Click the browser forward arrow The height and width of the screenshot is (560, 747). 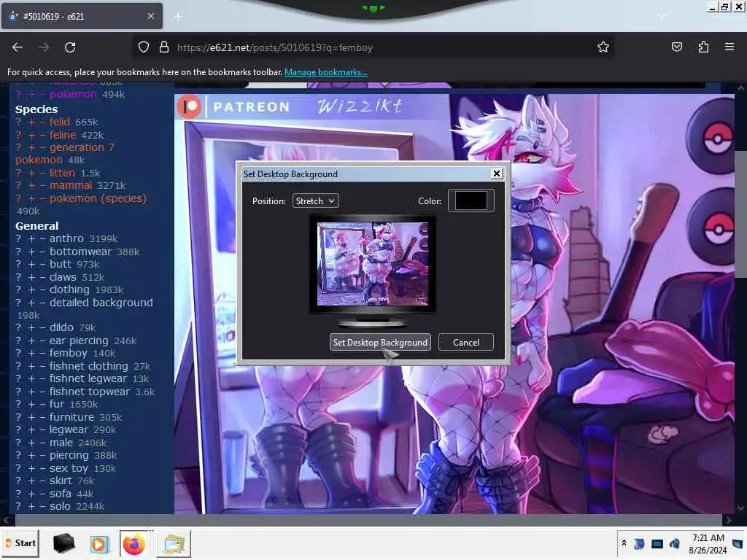click(x=44, y=47)
